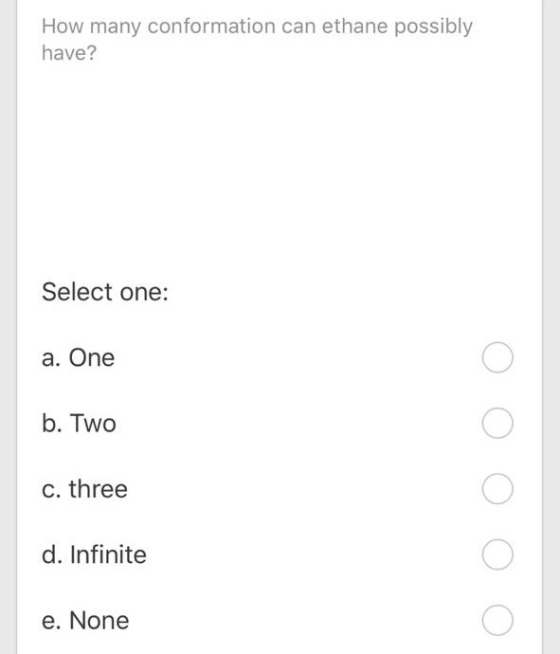Select the radio button for option One
The height and width of the screenshot is (654, 560).
click(x=497, y=357)
